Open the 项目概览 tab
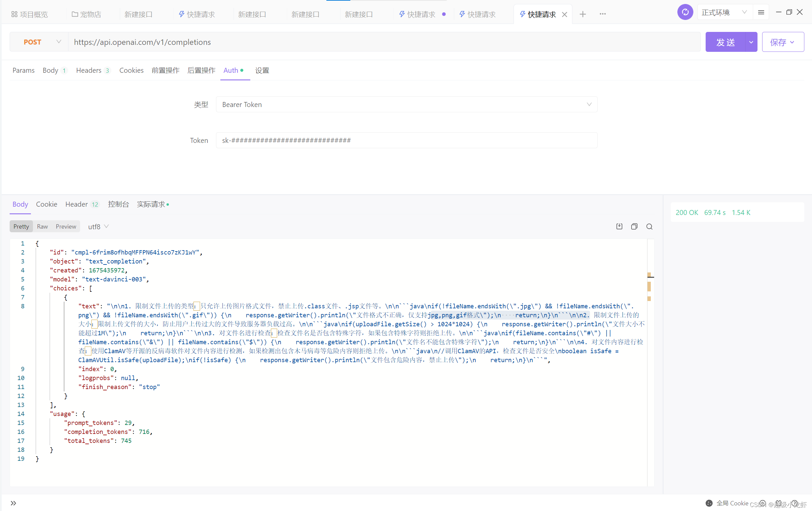The width and height of the screenshot is (812, 511). (30, 15)
